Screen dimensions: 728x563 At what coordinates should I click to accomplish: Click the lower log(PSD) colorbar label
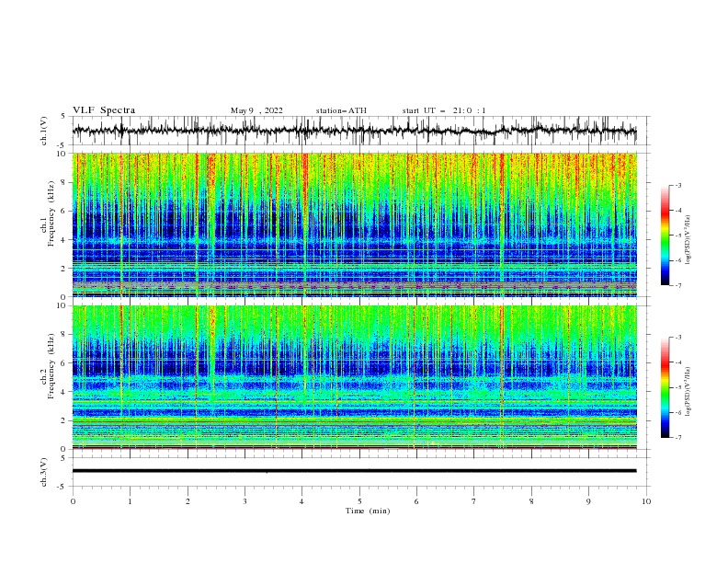(x=688, y=392)
